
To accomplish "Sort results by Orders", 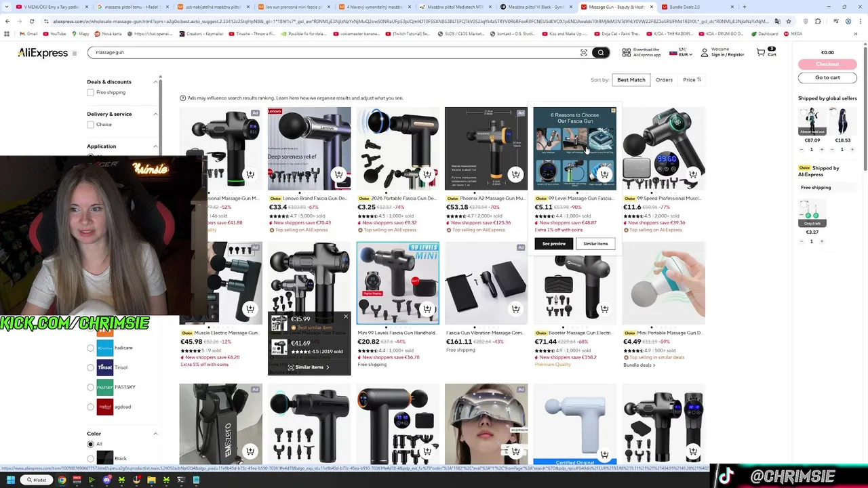I will tap(664, 80).
